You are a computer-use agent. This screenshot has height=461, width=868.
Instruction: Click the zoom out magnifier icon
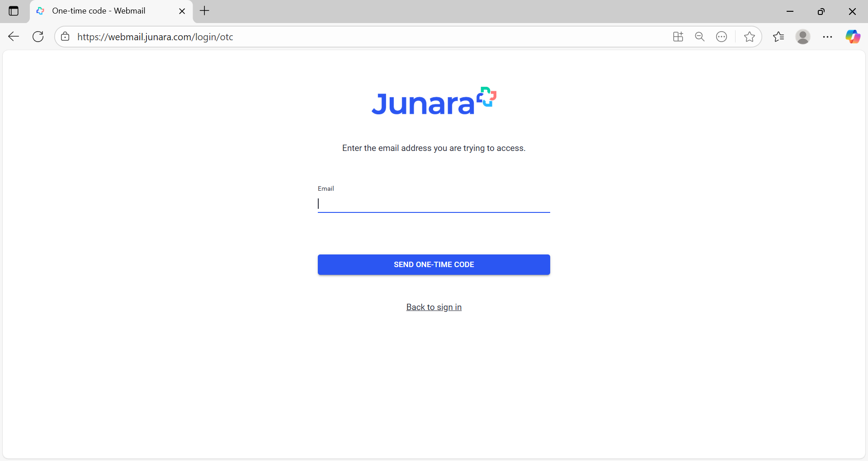(x=700, y=37)
